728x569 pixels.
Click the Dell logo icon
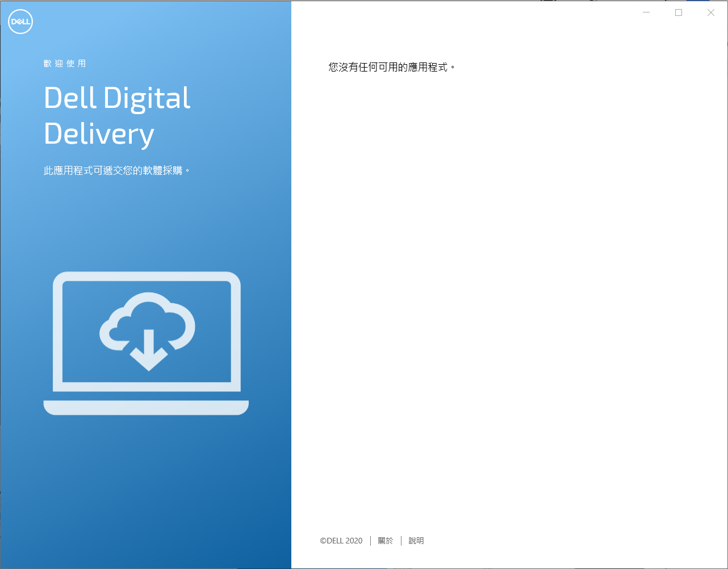click(x=20, y=22)
